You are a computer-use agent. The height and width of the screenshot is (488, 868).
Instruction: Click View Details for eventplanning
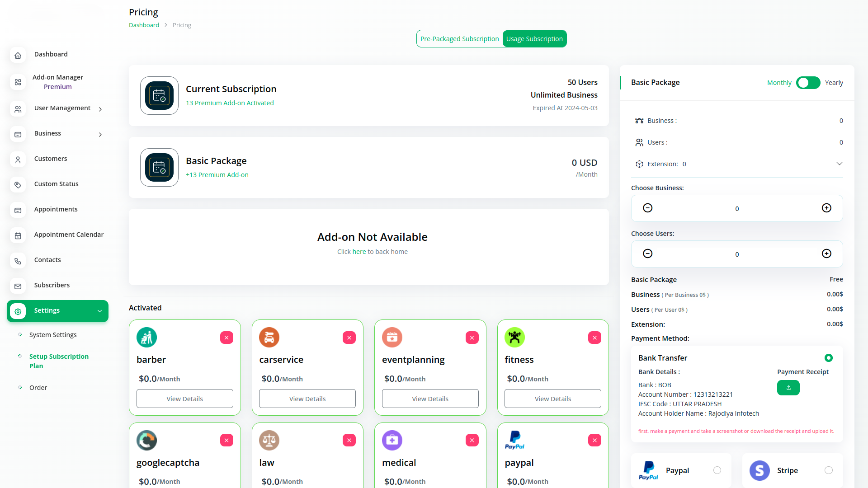(x=430, y=399)
